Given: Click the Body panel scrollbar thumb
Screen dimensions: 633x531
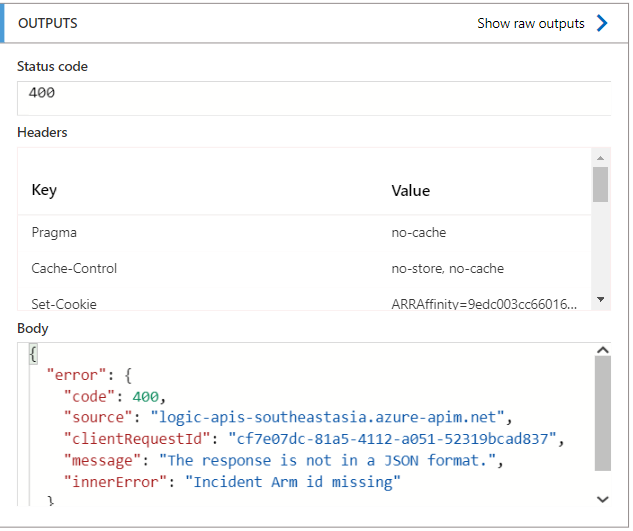Looking at the screenshot, I should (x=603, y=413).
